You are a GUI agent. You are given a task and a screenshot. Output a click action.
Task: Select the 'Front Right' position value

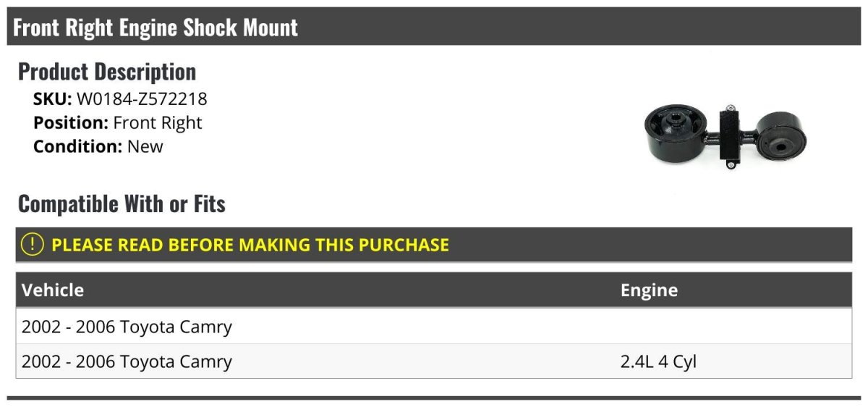(x=158, y=123)
